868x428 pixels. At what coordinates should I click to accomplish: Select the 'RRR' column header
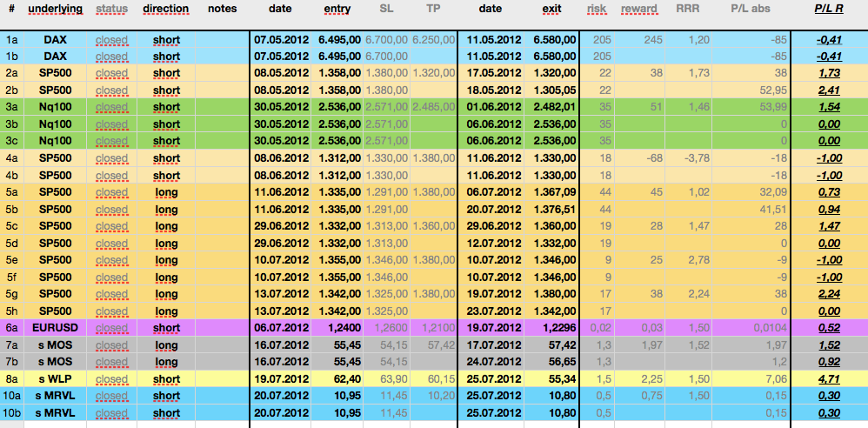coord(688,10)
